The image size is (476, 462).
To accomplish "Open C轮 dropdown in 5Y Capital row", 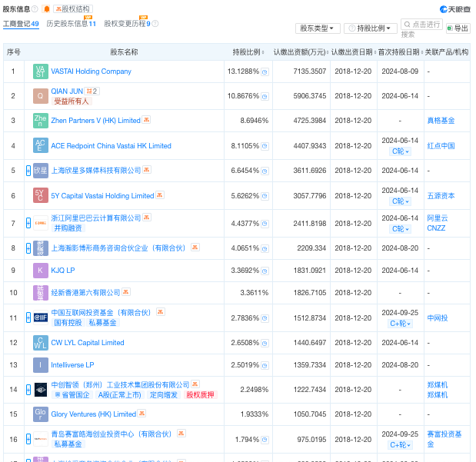I will [400, 201].
